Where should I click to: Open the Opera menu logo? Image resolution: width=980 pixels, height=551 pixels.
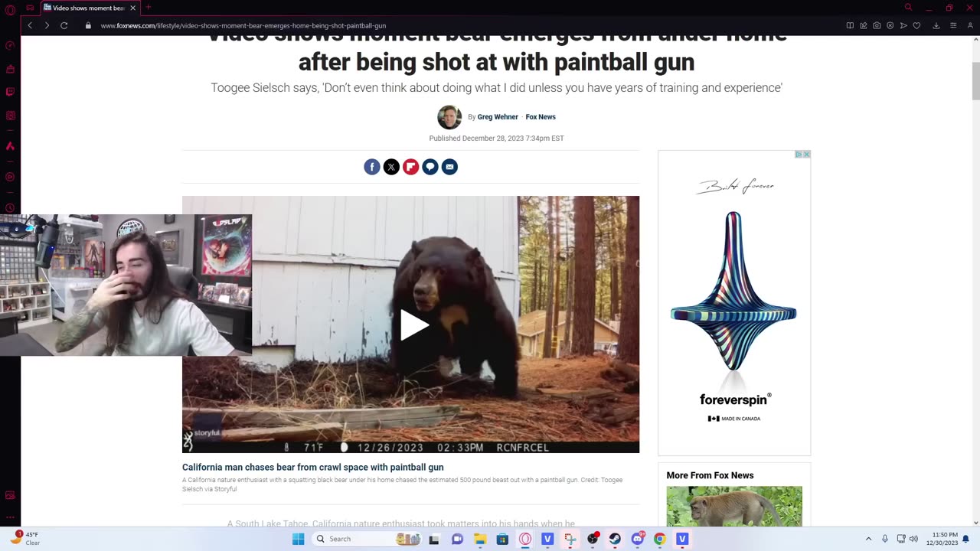click(10, 9)
